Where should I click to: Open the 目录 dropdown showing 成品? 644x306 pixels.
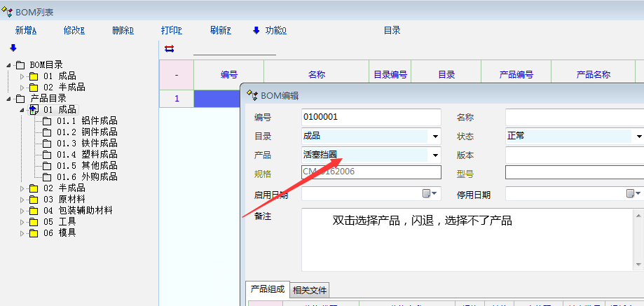pos(435,137)
